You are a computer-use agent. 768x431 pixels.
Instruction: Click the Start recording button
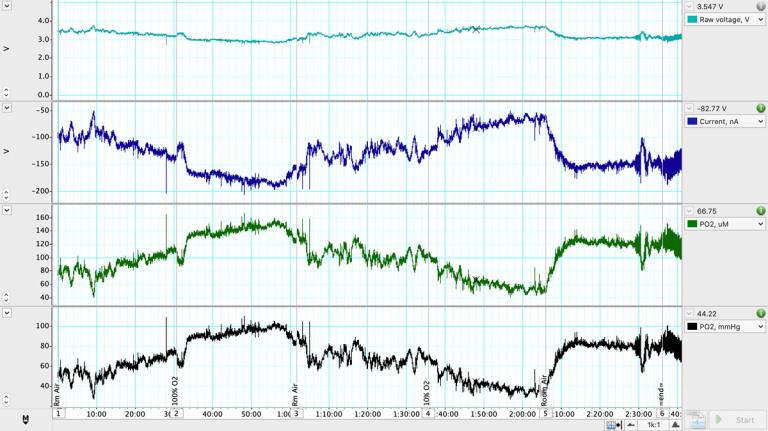coord(735,420)
